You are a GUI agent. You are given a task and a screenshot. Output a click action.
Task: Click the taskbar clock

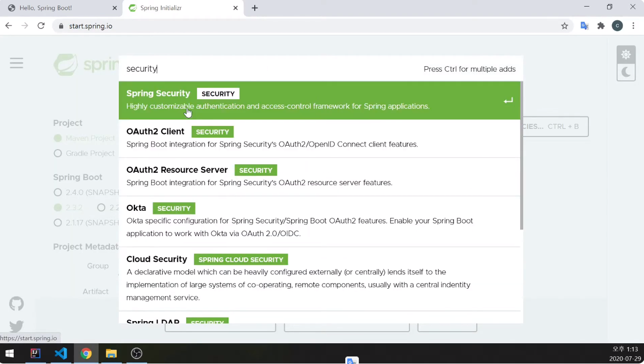pyautogui.click(x=625, y=353)
